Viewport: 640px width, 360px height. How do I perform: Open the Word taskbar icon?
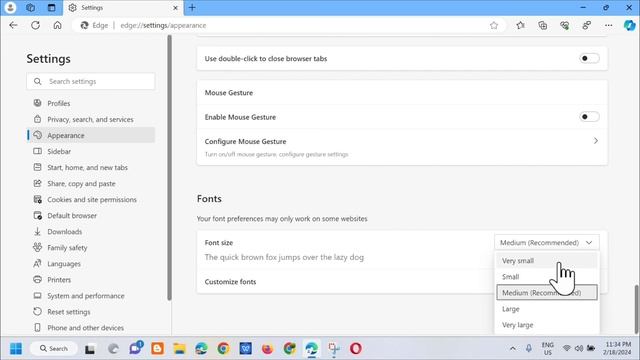[x=245, y=349]
